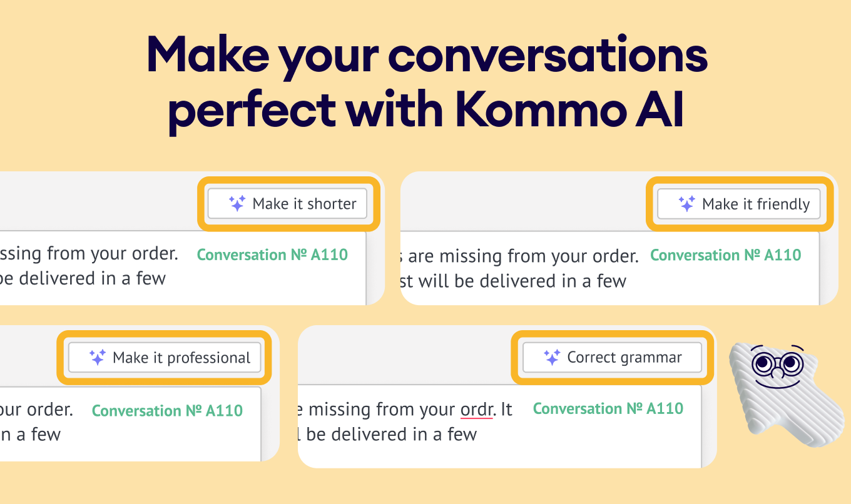Click the sparkle icon beside Make it shorter

[237, 204]
